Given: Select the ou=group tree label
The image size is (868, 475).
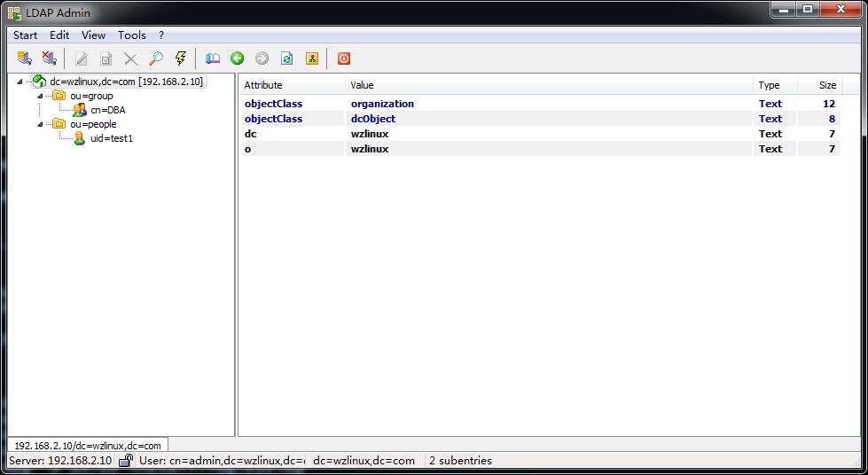Looking at the screenshot, I should [91, 96].
